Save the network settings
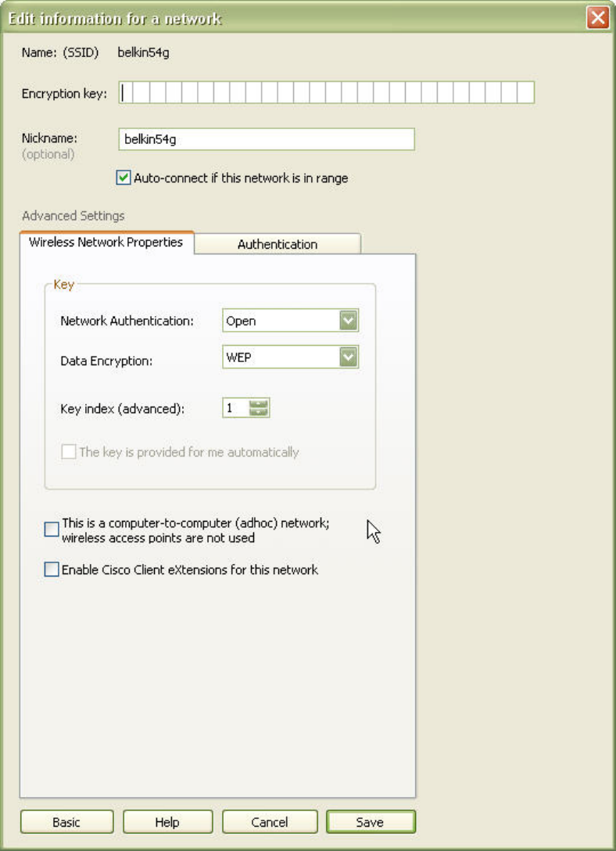This screenshot has height=851, width=616. pos(371,822)
